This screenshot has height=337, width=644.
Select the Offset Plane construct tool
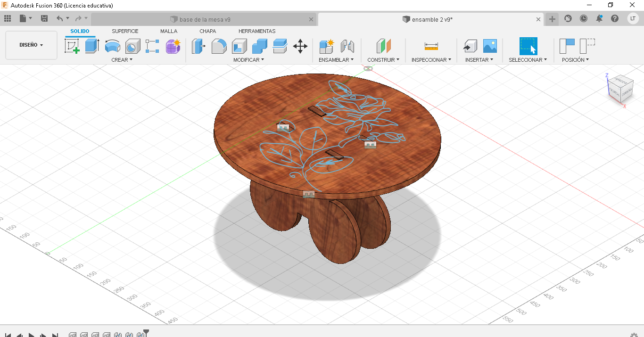tap(384, 46)
